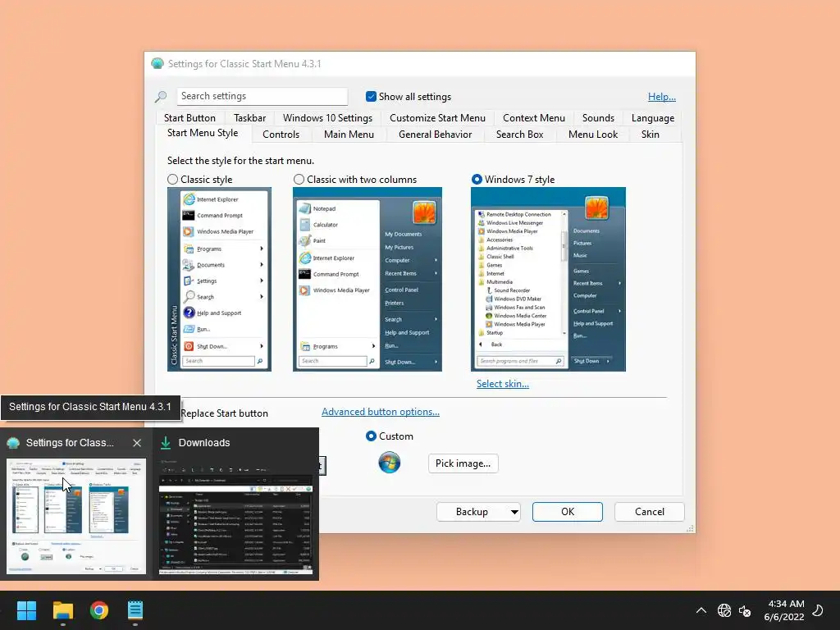Select the Settings window taskbar thumbnail
840x630 pixels.
point(76,517)
